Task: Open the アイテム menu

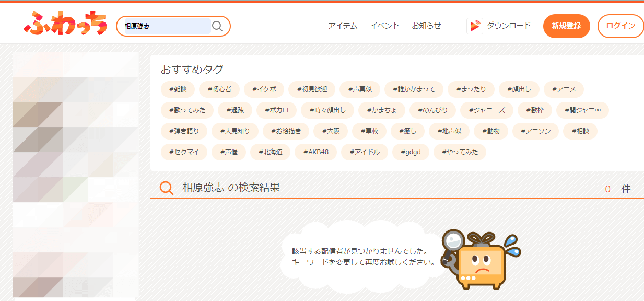Action: (343, 26)
